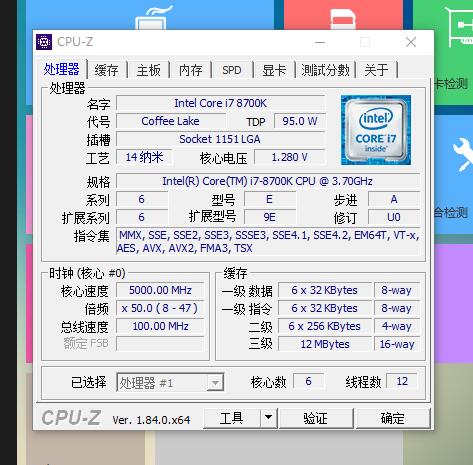
Task: Click the 12 MBytes L3 cache value
Action: 325,344
